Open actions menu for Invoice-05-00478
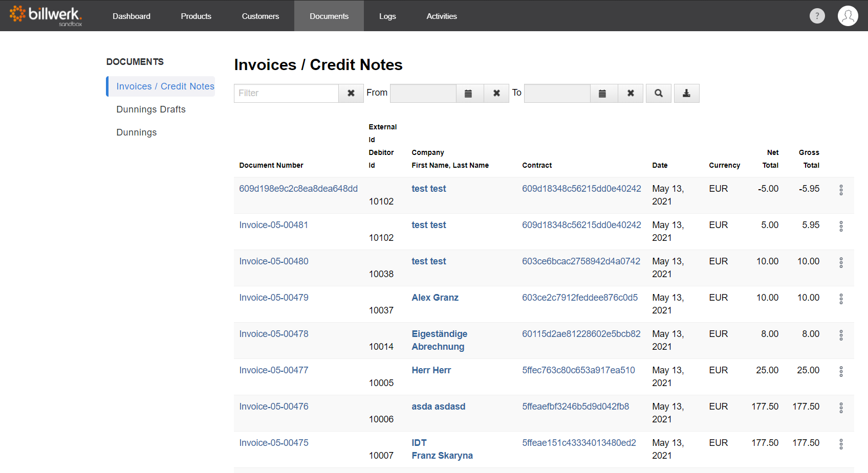 (841, 335)
